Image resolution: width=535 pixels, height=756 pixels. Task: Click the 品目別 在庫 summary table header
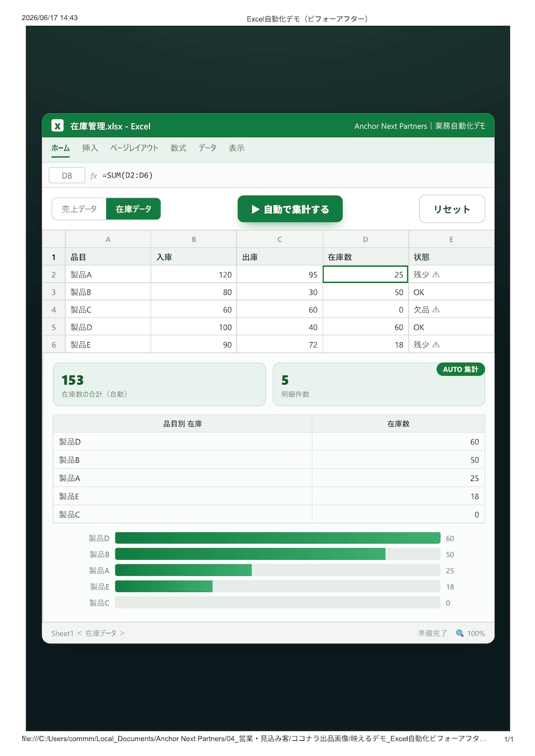182,424
